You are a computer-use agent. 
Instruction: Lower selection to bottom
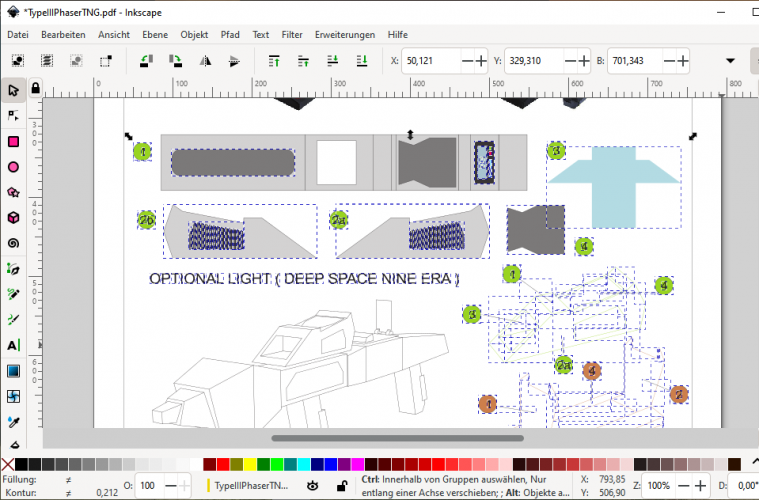pos(362,61)
